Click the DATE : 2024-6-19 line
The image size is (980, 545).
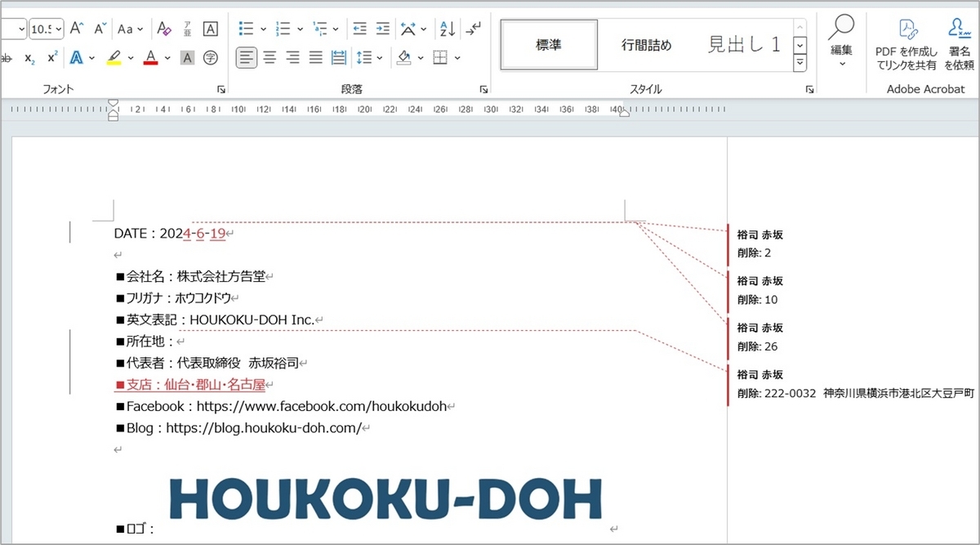(x=170, y=233)
